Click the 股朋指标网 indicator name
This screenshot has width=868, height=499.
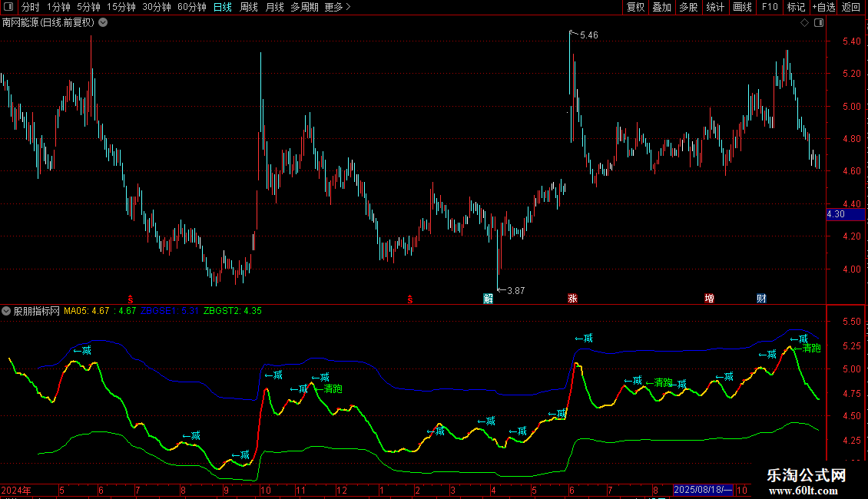tap(37, 311)
